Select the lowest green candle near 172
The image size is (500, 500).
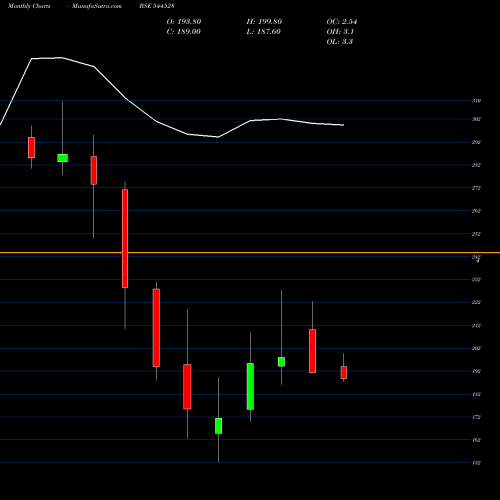click(x=218, y=426)
